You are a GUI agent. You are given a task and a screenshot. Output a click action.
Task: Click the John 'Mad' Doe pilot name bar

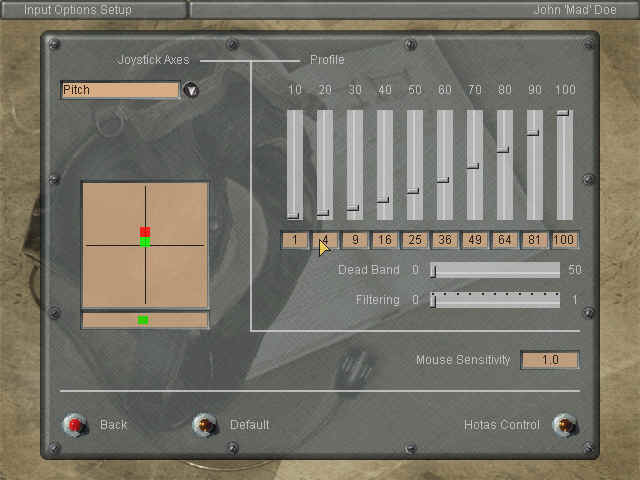coord(413,9)
